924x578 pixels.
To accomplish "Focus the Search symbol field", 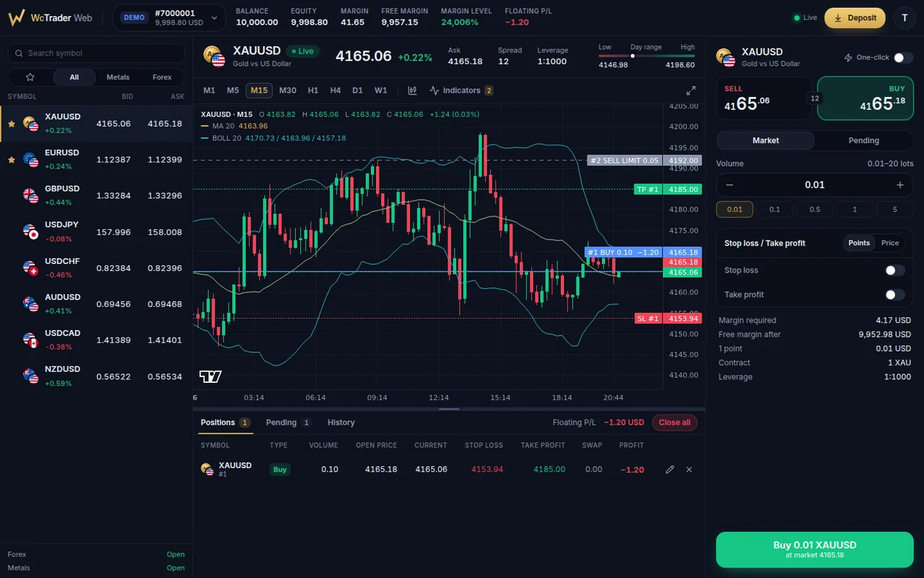I will click(x=96, y=53).
